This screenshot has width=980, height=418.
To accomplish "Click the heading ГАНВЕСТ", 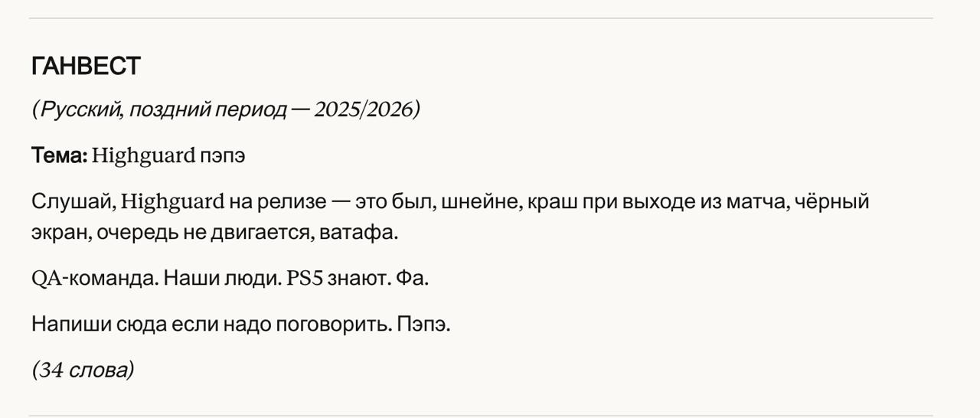I will [x=86, y=67].
